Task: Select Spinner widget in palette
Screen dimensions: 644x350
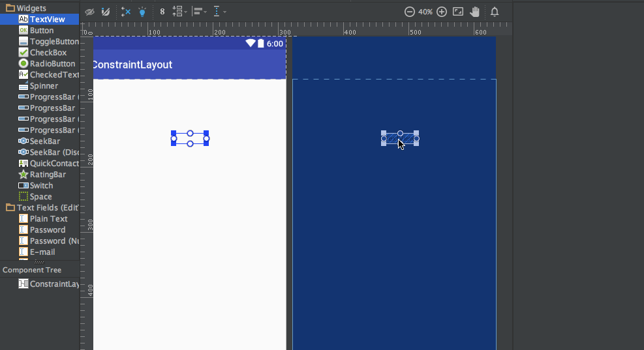Action: point(39,86)
